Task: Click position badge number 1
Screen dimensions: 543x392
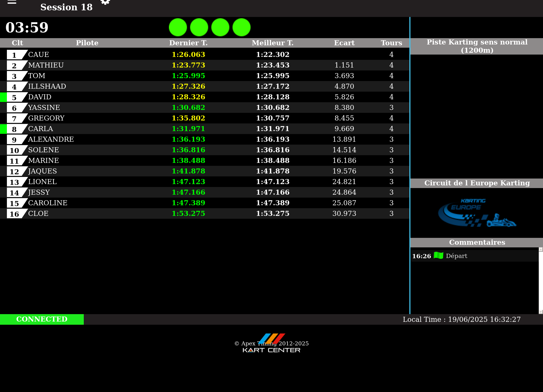Action: 15,55
